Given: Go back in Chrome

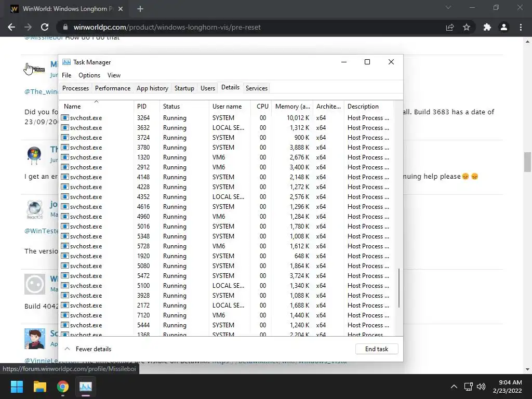Looking at the screenshot, I should coord(11,27).
